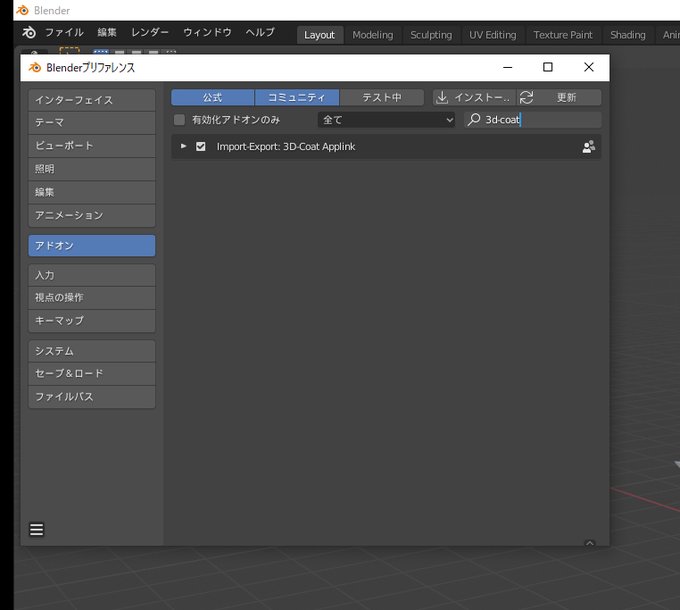Open the 入力 preferences section
This screenshot has width=680, height=610.
[92, 275]
